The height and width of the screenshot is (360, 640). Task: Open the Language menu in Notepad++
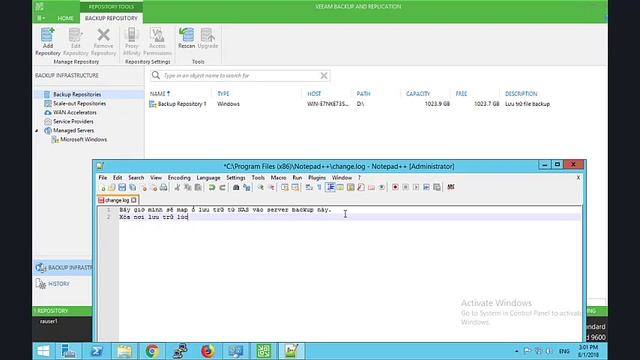[208, 178]
